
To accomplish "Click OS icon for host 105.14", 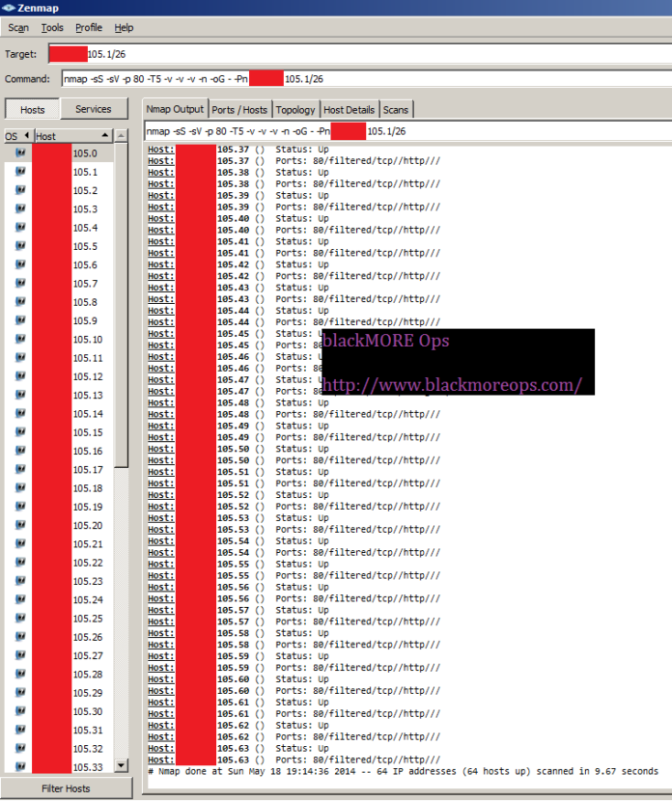I will (20, 413).
